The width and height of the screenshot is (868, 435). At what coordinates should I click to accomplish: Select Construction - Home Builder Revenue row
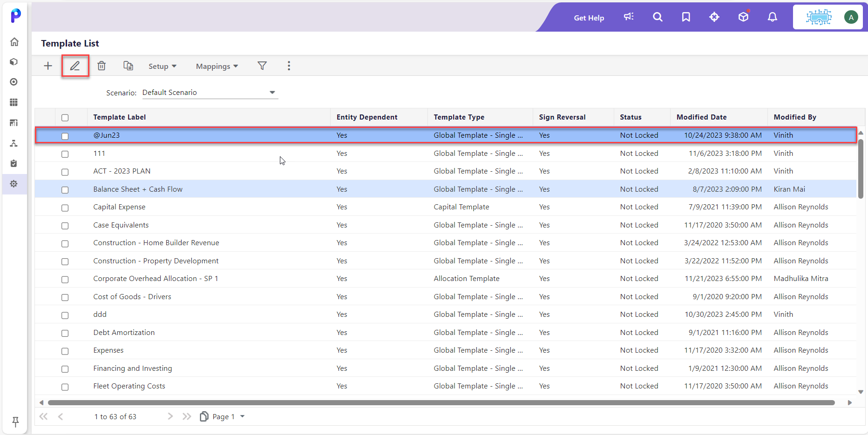[446, 243]
